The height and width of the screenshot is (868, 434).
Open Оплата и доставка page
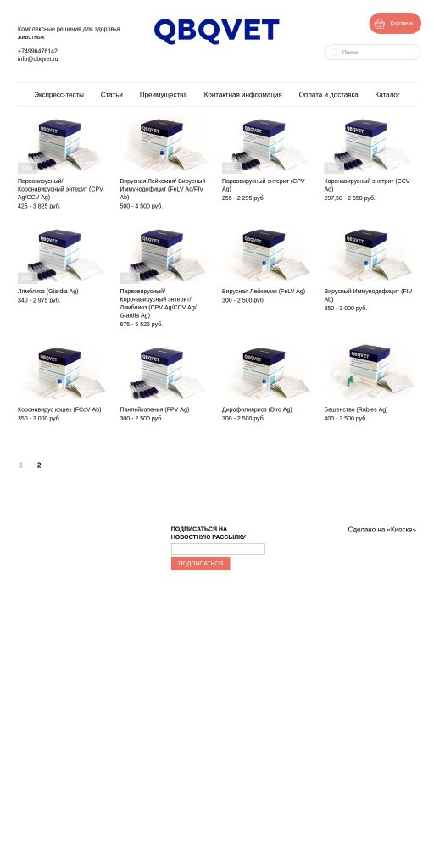(x=328, y=95)
